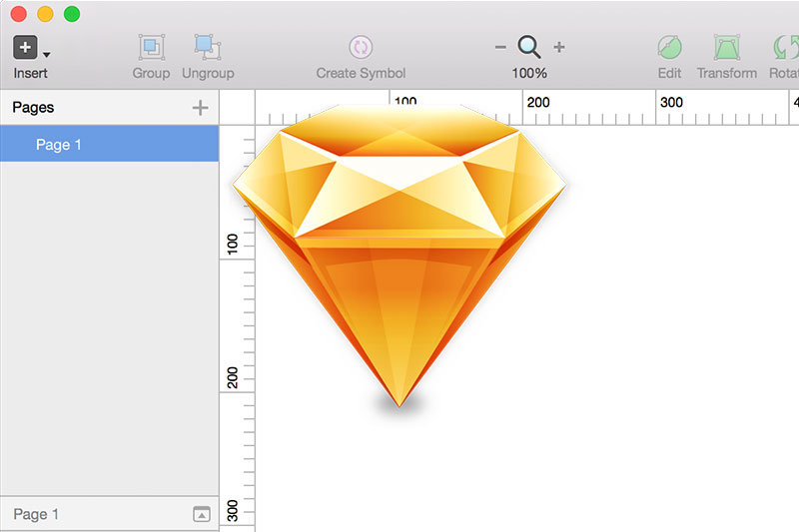Screen dimensions: 799x532
Task: Click Page 1 label in bottom bar
Action: pos(36,514)
